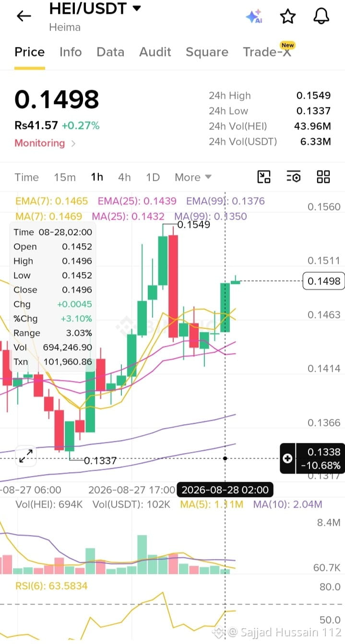345x644 pixels.
Task: Tap the 24h High value 0.1549
Action: [313, 95]
